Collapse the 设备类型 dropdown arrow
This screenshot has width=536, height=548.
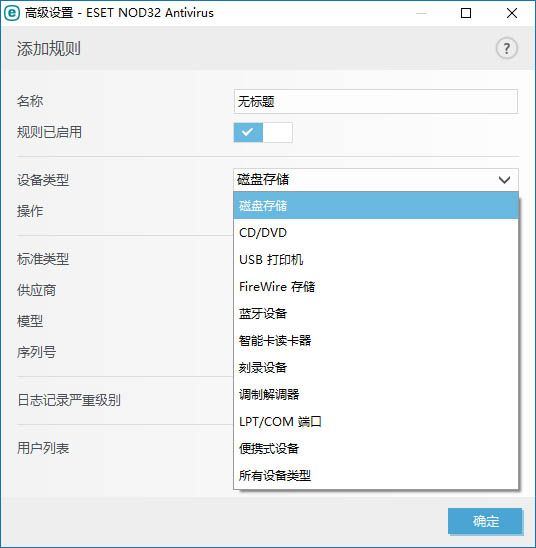click(x=504, y=180)
